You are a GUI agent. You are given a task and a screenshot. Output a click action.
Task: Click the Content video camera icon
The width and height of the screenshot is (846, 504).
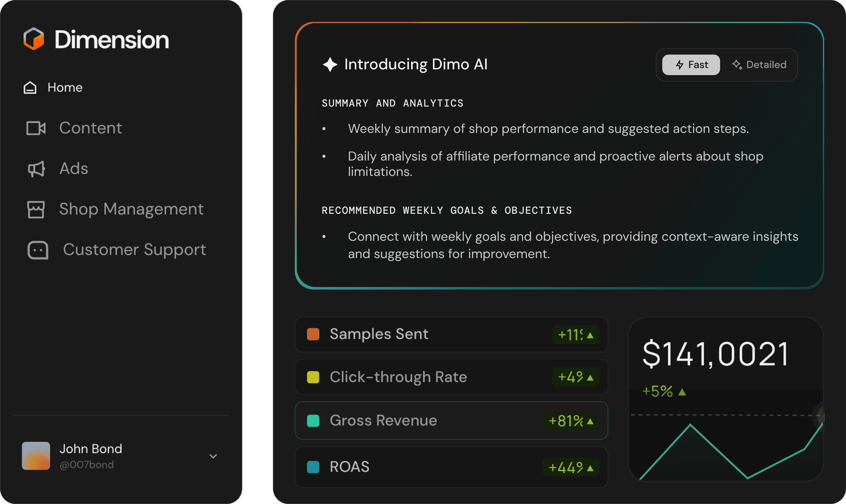[36, 128]
